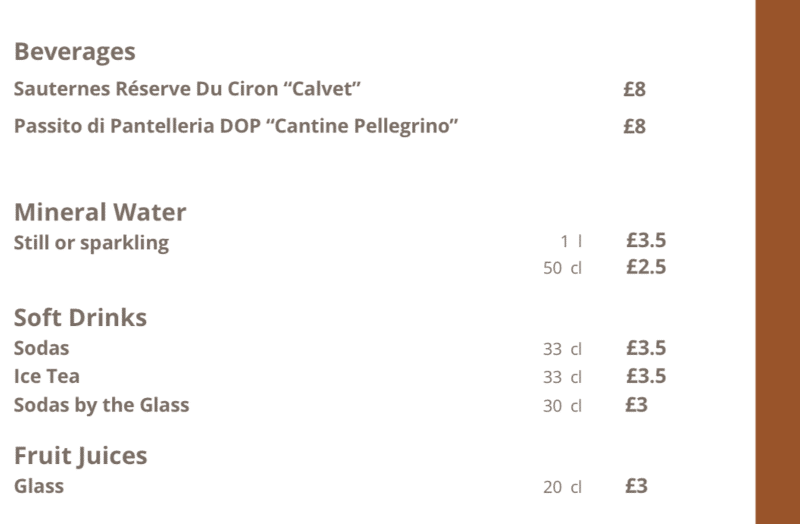Image resolution: width=800 pixels, height=524 pixels.
Task: Click the 50 cl water size
Action: tap(562, 268)
